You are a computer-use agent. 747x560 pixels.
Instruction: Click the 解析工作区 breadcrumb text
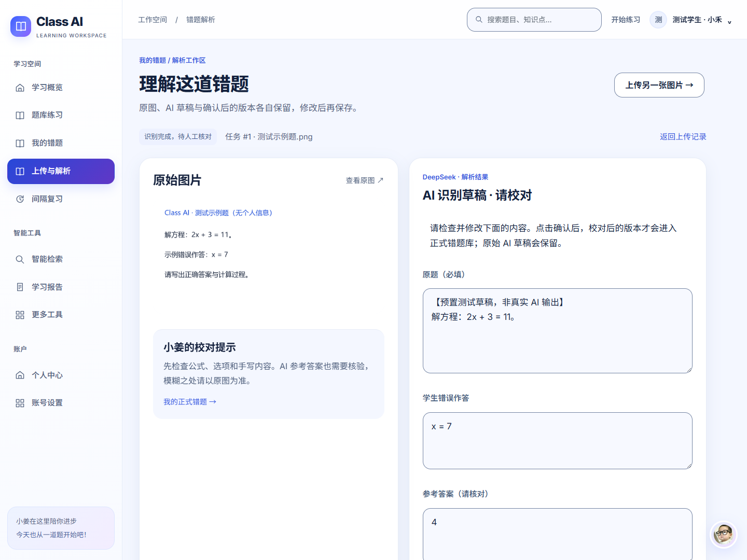click(189, 61)
